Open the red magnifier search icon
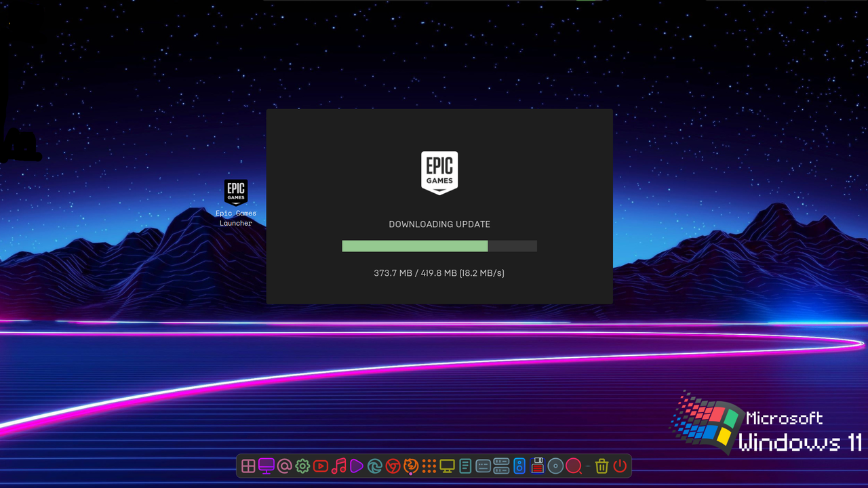 pyautogui.click(x=574, y=466)
